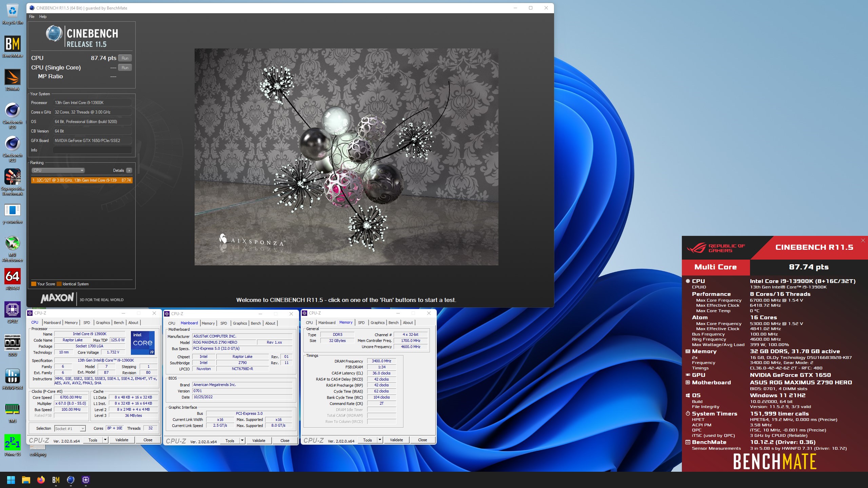
Task: Open the DDU desktop icon
Action: tap(13, 346)
